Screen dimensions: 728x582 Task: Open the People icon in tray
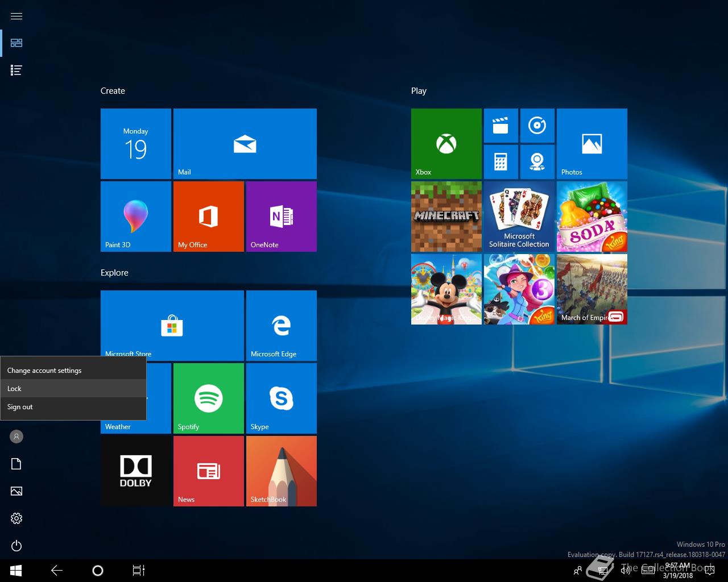(578, 571)
